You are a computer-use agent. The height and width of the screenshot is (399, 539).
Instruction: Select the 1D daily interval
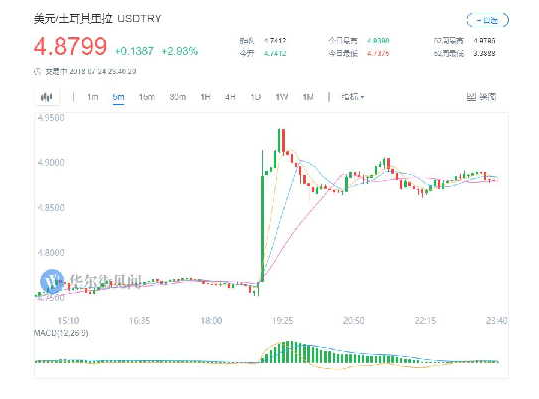[256, 97]
